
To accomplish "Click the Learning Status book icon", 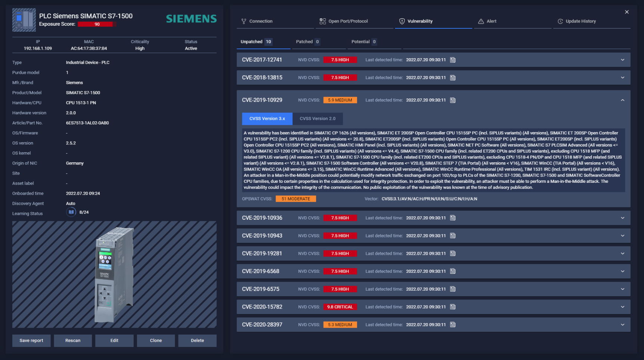I will coord(71,212).
